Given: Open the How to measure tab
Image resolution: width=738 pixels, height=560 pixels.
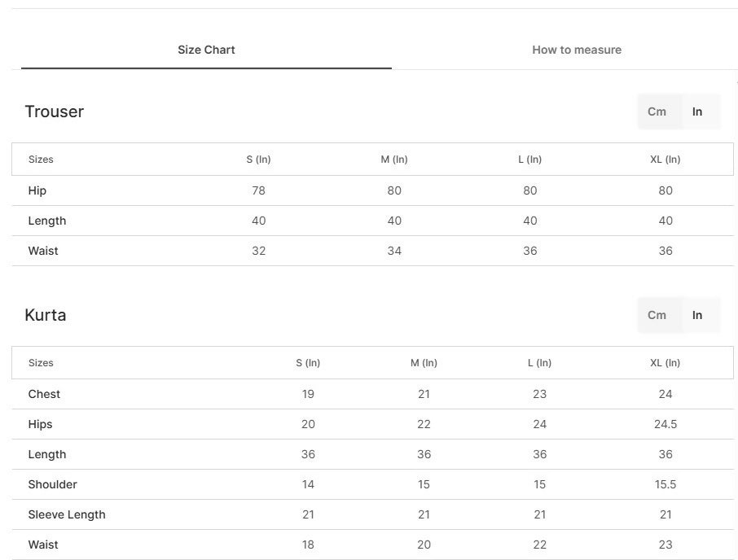Looking at the screenshot, I should [x=577, y=50].
